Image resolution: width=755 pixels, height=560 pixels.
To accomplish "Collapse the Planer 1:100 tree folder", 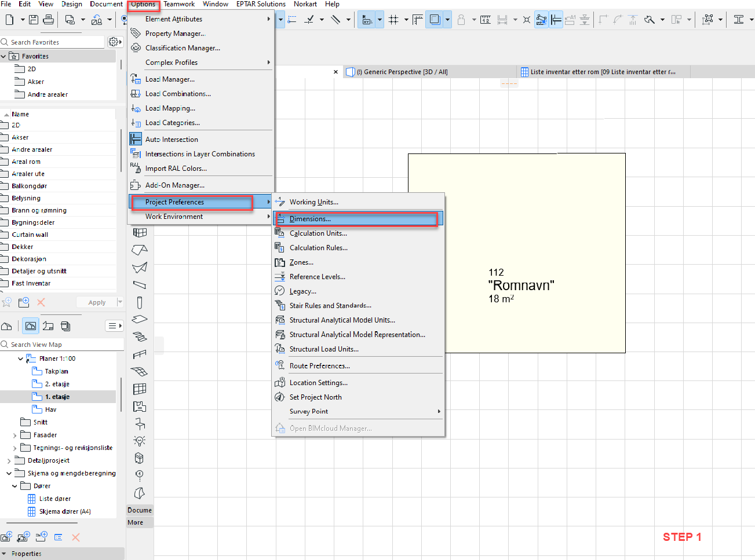I will [20, 359].
